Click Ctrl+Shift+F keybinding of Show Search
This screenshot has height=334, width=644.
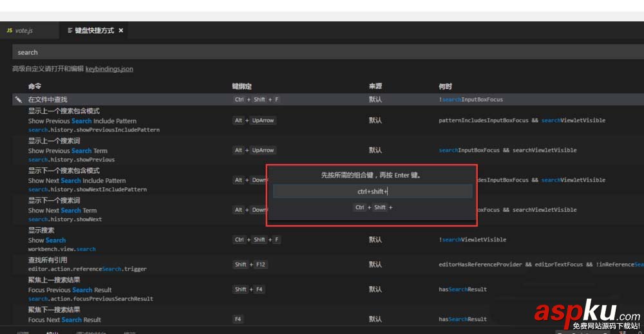(257, 239)
